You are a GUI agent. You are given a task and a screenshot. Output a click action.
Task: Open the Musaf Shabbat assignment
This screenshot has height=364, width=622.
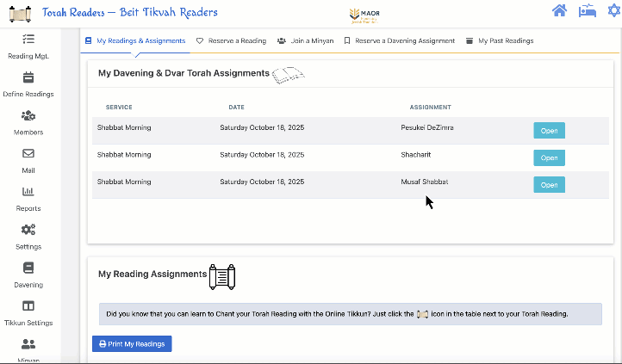click(x=549, y=185)
